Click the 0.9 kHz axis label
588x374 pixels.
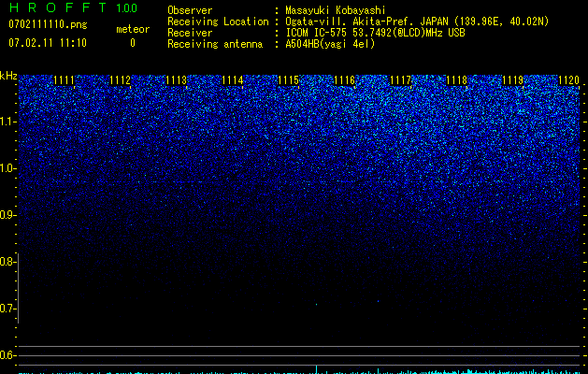7,215
